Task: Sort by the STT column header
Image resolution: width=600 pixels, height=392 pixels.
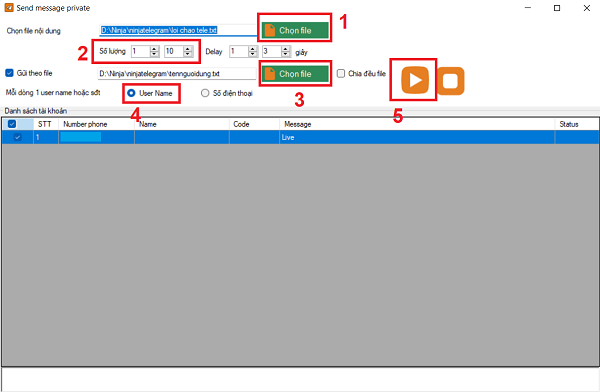Action: (x=46, y=124)
